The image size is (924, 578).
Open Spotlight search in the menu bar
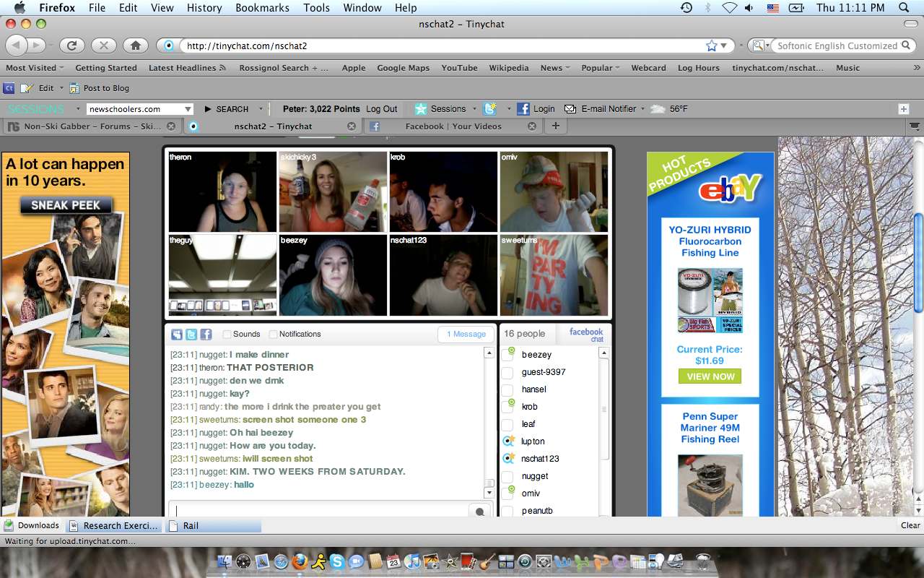click(904, 8)
